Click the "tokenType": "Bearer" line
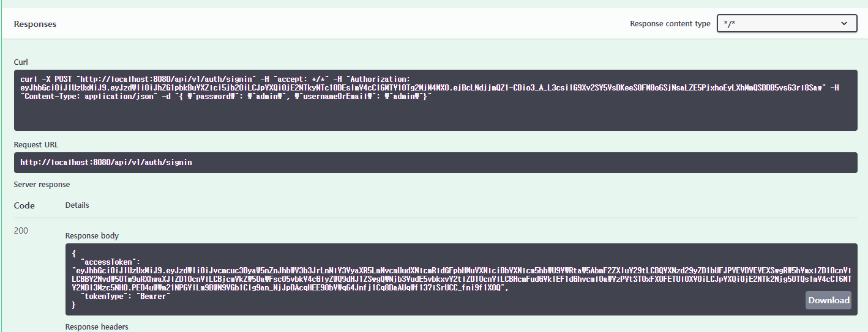The image size is (868, 332). 125,296
